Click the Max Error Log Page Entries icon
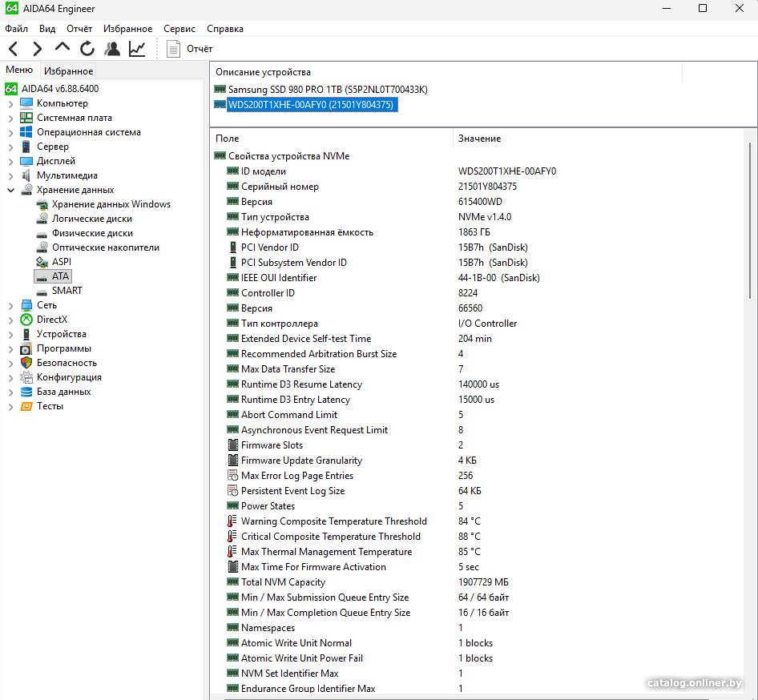 click(233, 476)
